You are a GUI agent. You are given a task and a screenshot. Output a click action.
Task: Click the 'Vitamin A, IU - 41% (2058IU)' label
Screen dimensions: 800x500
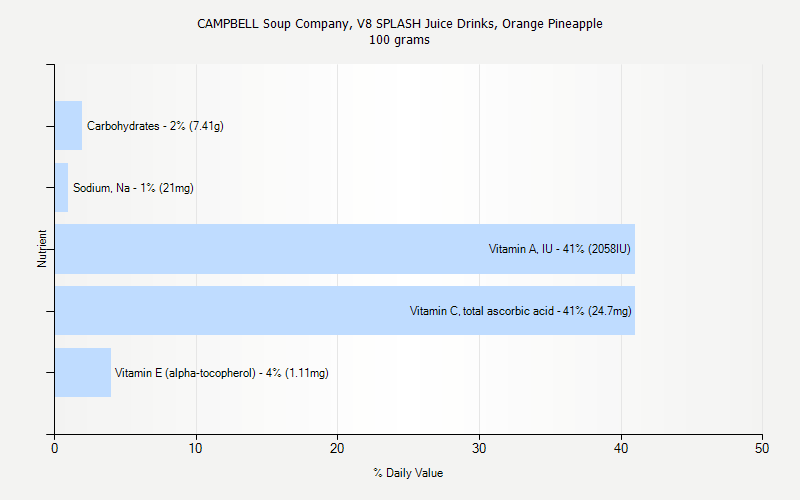560,249
